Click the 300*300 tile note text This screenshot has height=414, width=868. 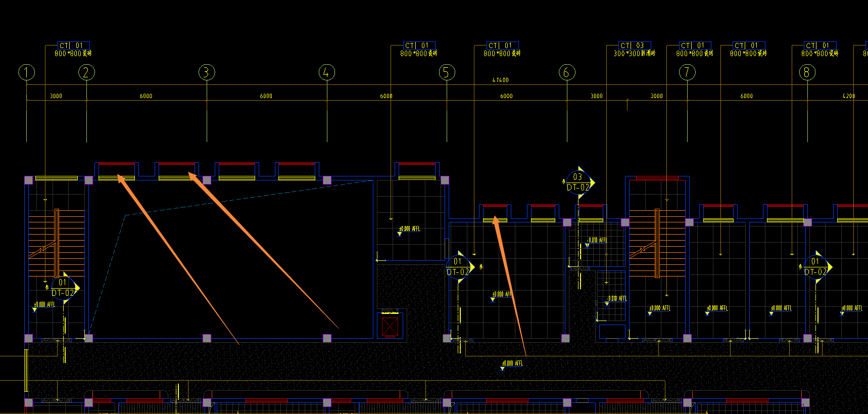[635, 53]
